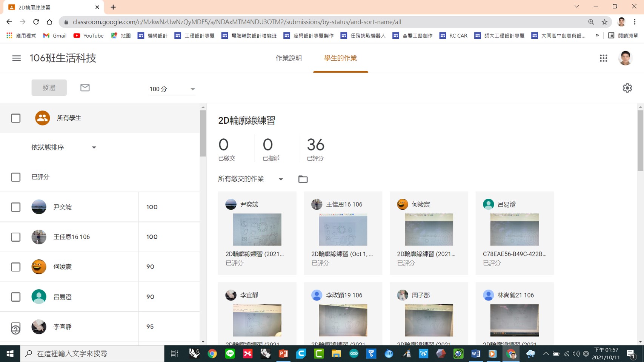This screenshot has width=644, height=362.
Task: Open the Chrome zoom magnifier icon
Action: click(x=591, y=22)
